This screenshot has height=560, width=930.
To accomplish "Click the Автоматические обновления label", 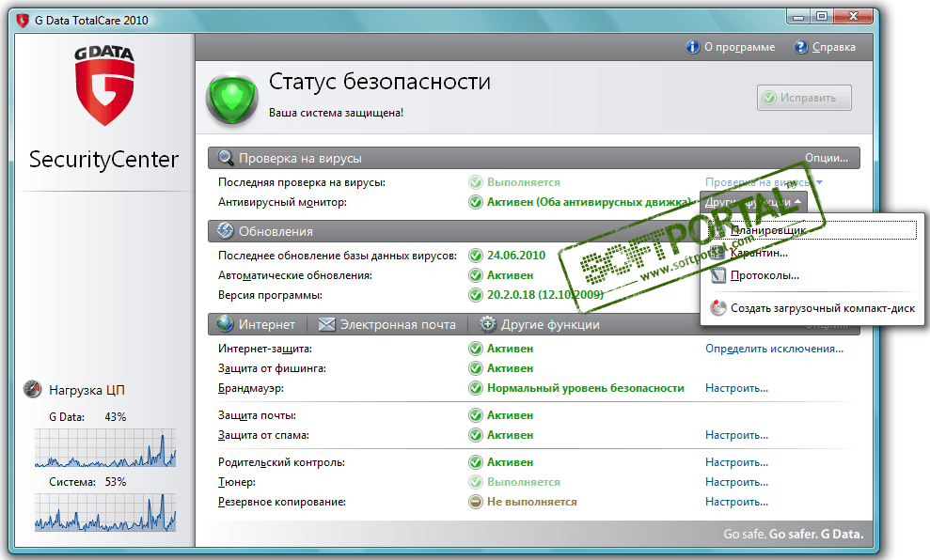I will pos(294,275).
